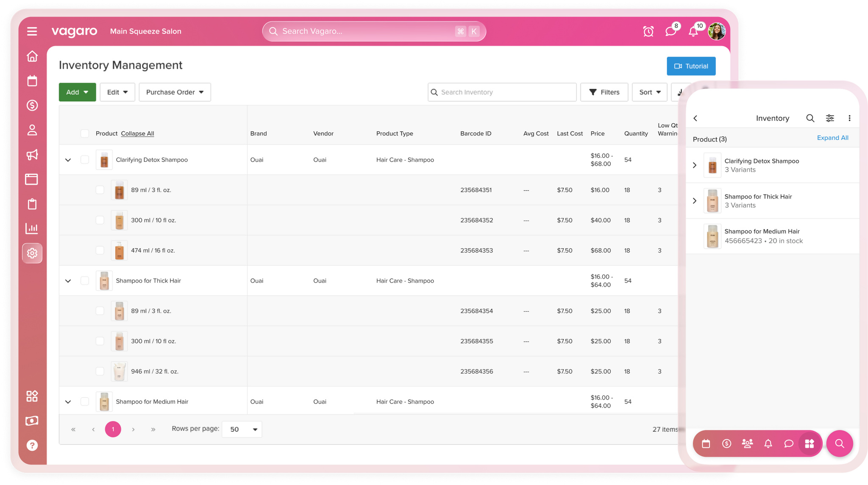Collapse the Shampoo for Thick Hair row chevron
The width and height of the screenshot is (868, 485).
point(68,281)
